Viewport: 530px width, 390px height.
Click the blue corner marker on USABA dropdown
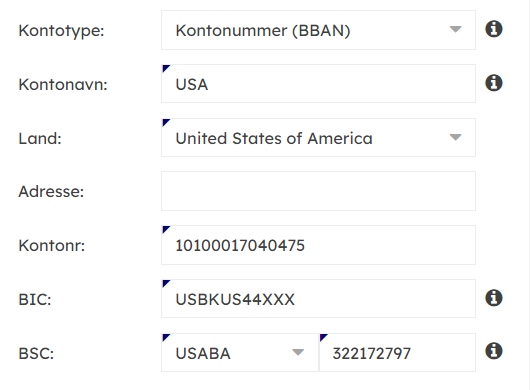[166, 337]
